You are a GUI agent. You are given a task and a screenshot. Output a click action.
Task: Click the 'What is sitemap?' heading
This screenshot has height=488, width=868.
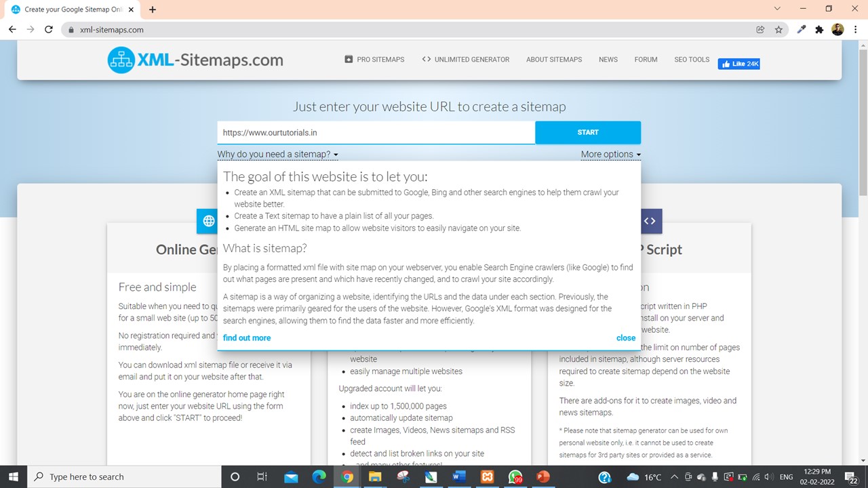point(265,248)
